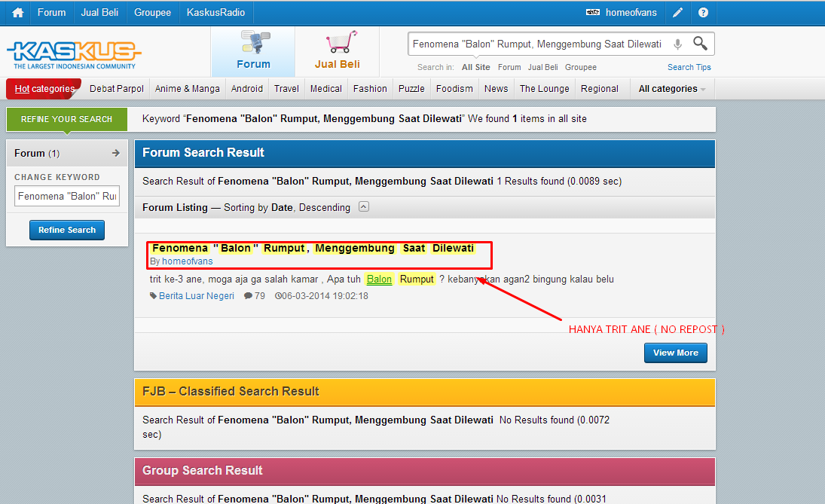
Task: Select Groupee search scope option
Action: click(580, 67)
